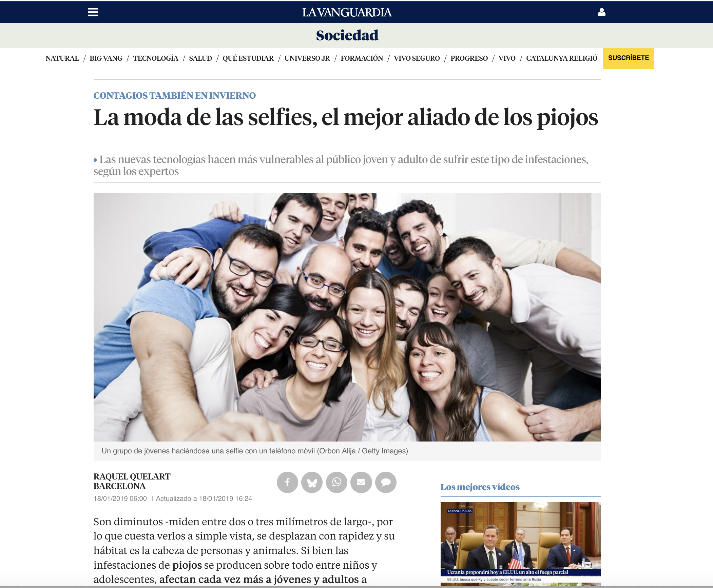Click the yellow Suscríbete button
The image size is (713, 588).
click(x=628, y=58)
